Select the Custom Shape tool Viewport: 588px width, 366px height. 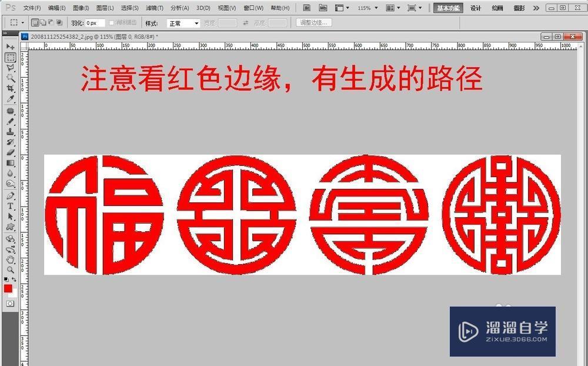(10, 227)
